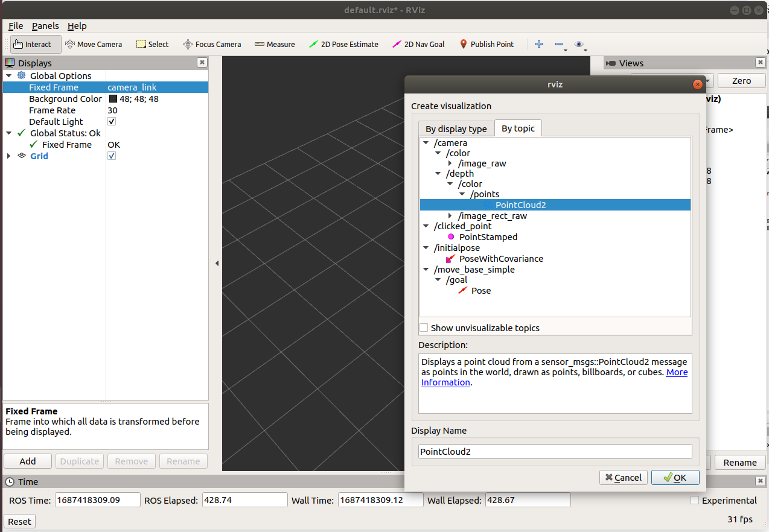This screenshot has height=532, width=769.
Task: Click the Global Options gear icon
Action: click(22, 75)
